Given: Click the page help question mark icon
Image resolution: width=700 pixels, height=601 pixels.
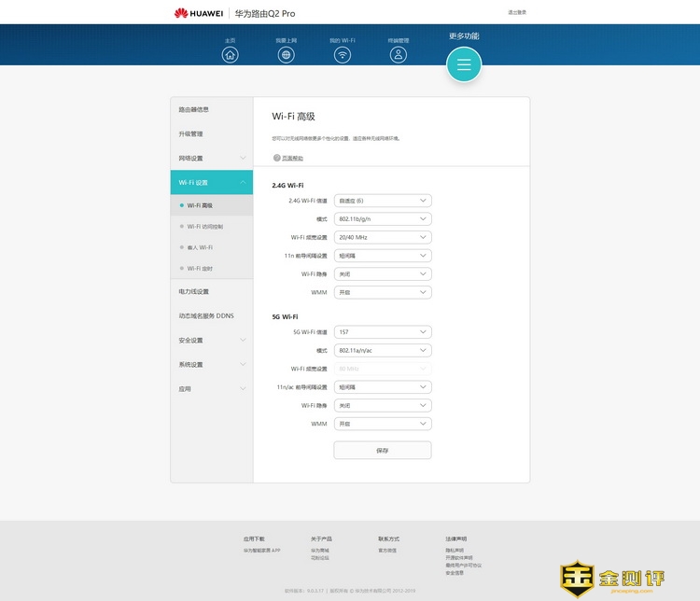Looking at the screenshot, I should click(x=276, y=158).
